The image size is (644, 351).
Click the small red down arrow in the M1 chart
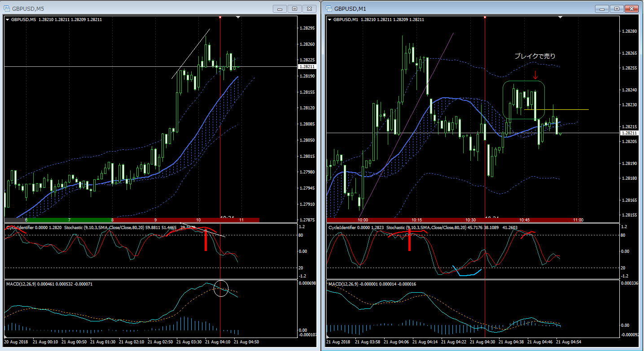pos(535,74)
